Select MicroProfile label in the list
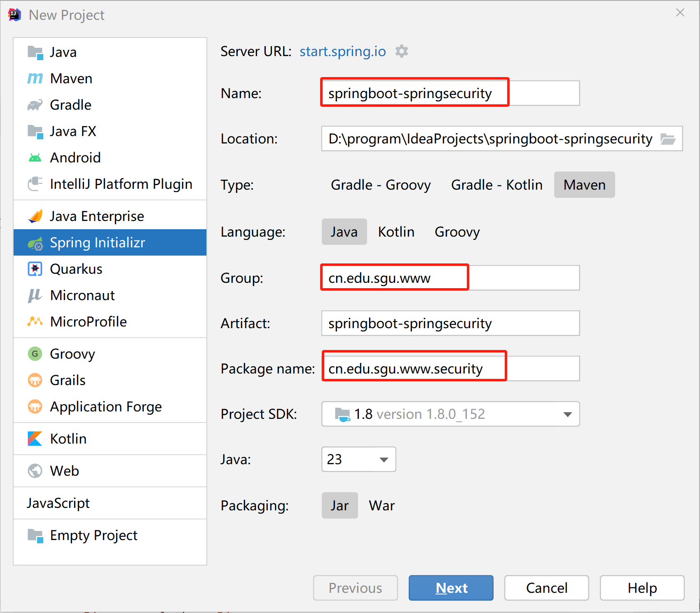This screenshot has width=700, height=613. tap(89, 322)
